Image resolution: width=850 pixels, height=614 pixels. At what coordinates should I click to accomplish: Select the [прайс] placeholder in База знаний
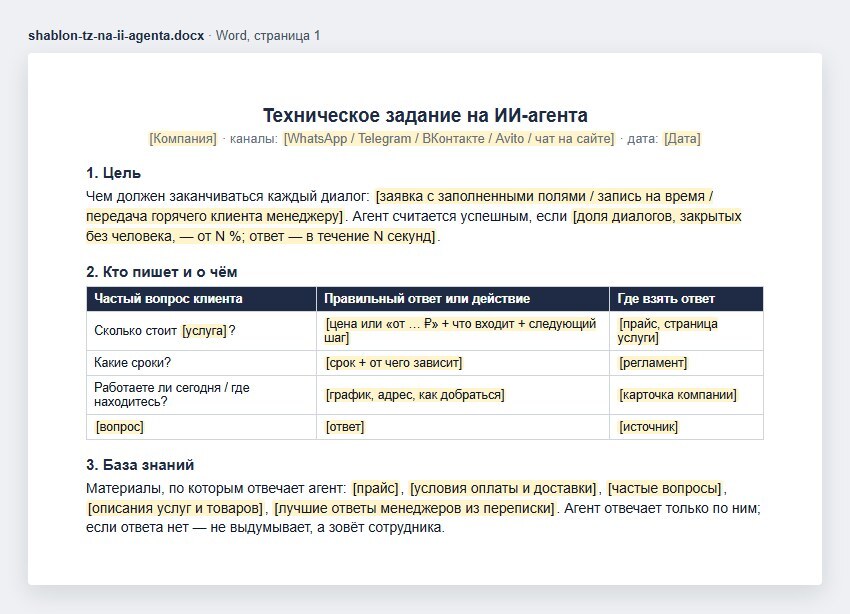[376, 488]
